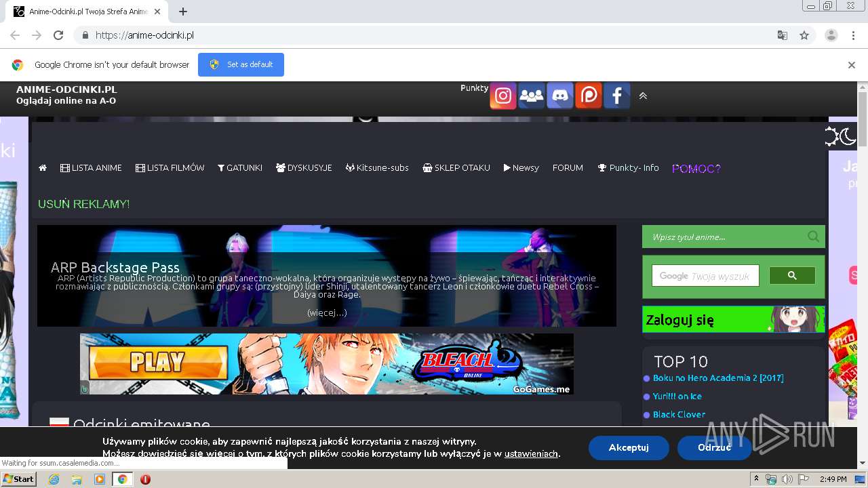Open LISTA FILMÓW menu item

click(170, 167)
